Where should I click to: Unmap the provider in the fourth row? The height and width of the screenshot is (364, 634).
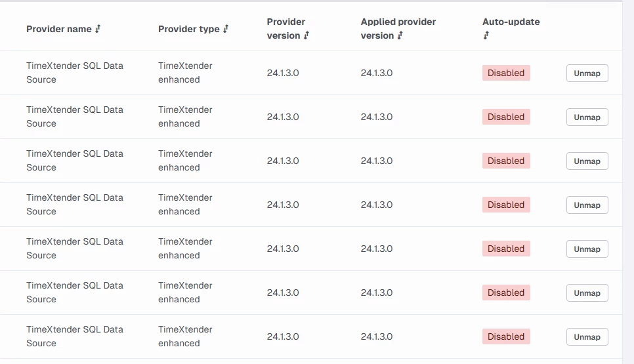[587, 205]
